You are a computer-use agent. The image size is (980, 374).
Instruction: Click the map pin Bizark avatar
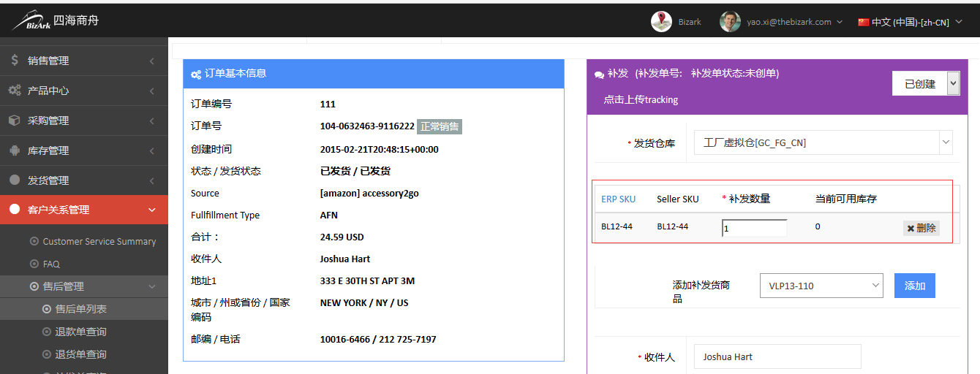click(662, 22)
